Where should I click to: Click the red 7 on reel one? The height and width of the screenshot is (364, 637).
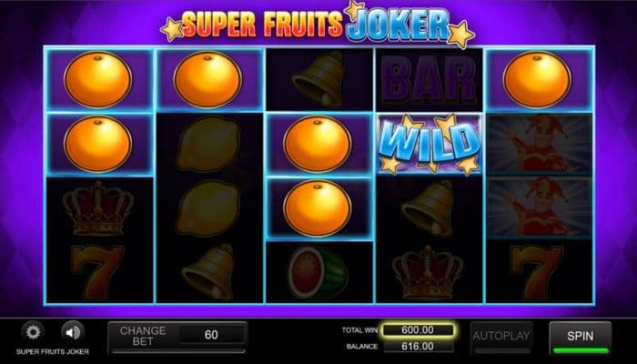(x=98, y=272)
